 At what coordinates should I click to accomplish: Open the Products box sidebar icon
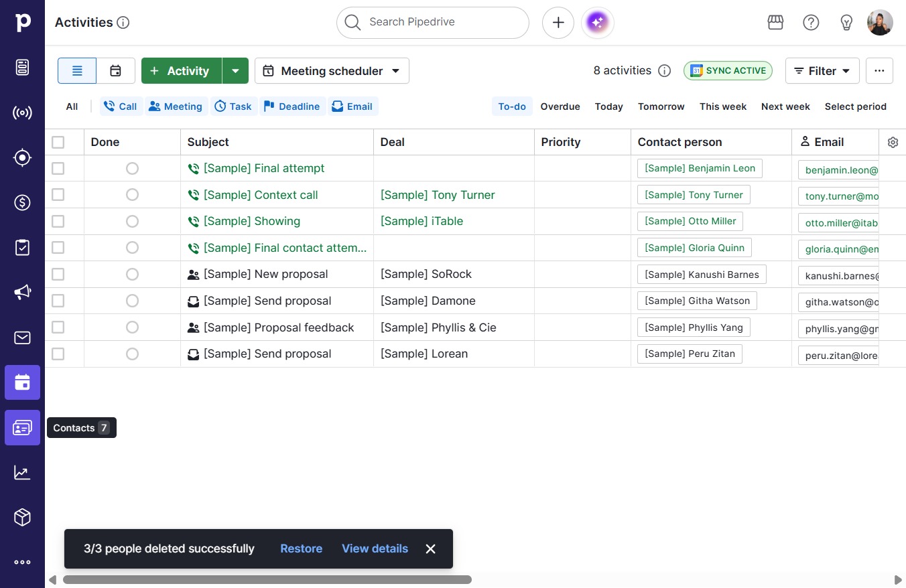click(x=22, y=517)
